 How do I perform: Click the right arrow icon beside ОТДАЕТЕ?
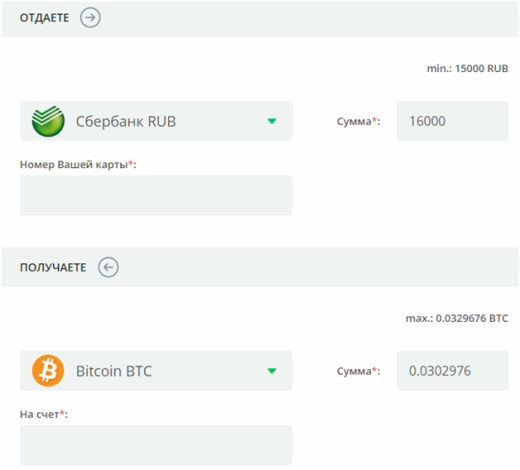[x=90, y=17]
